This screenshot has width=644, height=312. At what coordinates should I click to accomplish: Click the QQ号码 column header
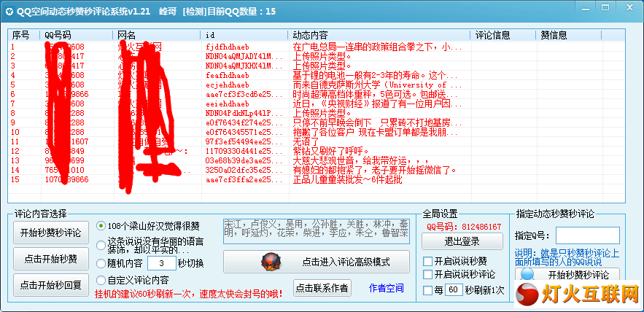pyautogui.click(x=77, y=35)
